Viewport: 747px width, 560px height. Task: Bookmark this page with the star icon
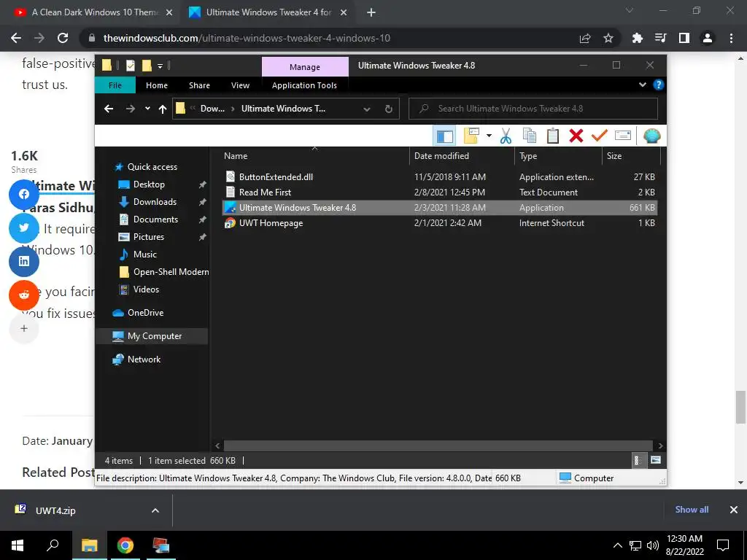608,38
